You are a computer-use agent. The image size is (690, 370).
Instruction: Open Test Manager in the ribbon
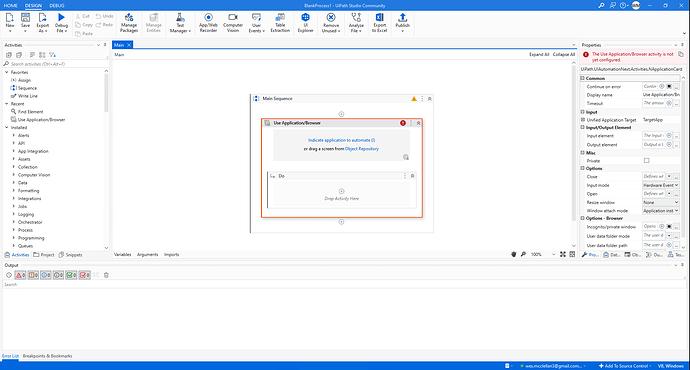click(180, 22)
